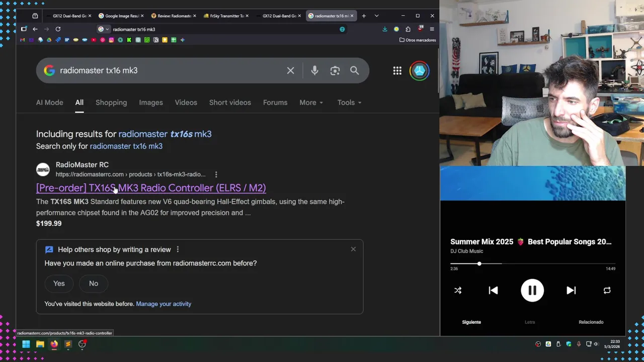Screen dimensions: 644x362
Task: Click the red extension icon with badge 19
Action: coord(420,29)
